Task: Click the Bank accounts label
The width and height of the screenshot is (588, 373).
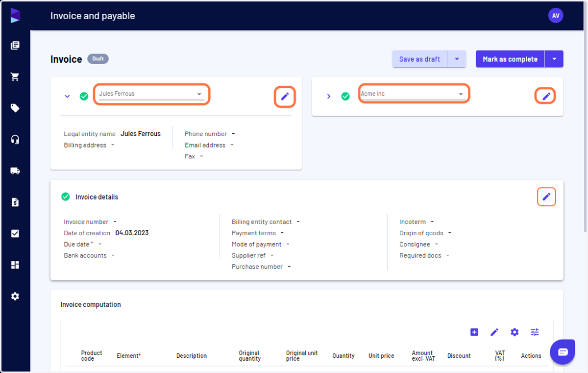Action: coord(85,255)
